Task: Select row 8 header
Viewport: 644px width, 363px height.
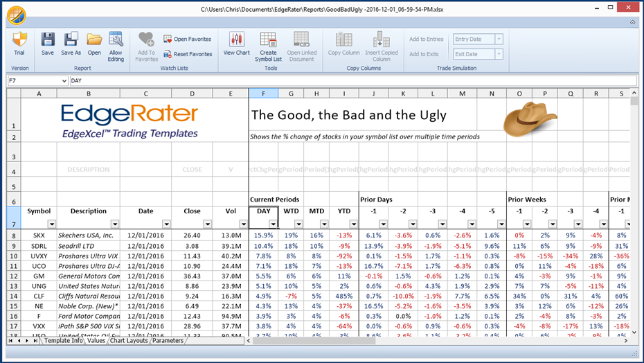Action: point(14,236)
